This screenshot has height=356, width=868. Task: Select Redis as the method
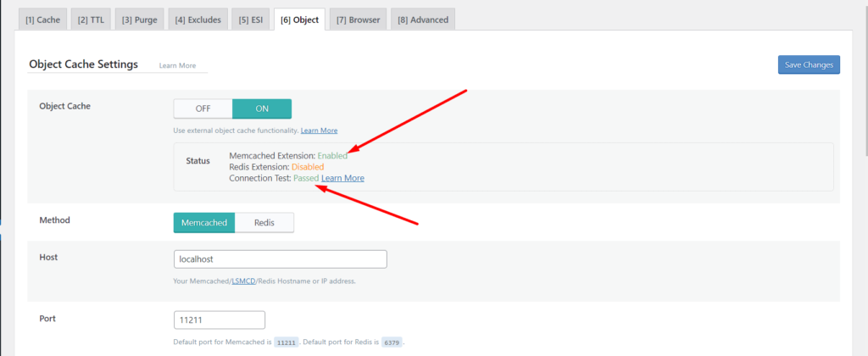(264, 223)
